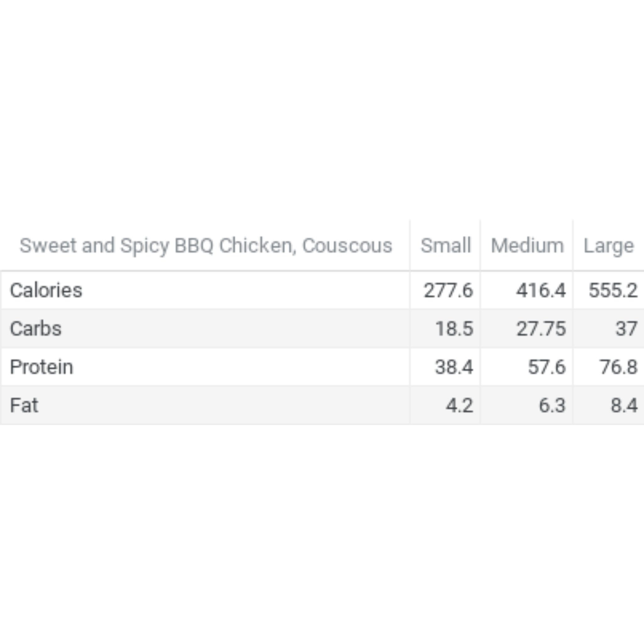Select the Calories row label
644x644 pixels.
tap(46, 290)
